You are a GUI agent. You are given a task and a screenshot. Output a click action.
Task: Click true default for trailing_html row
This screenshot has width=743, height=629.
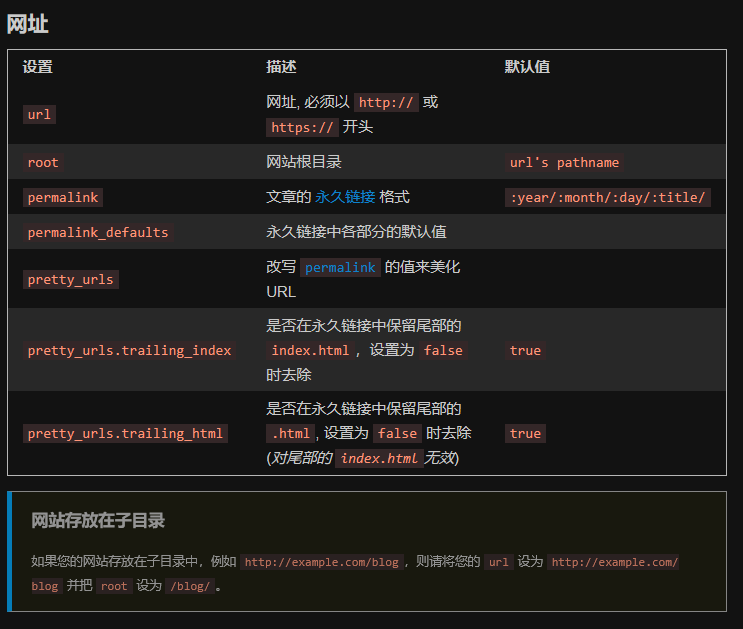[x=525, y=434]
